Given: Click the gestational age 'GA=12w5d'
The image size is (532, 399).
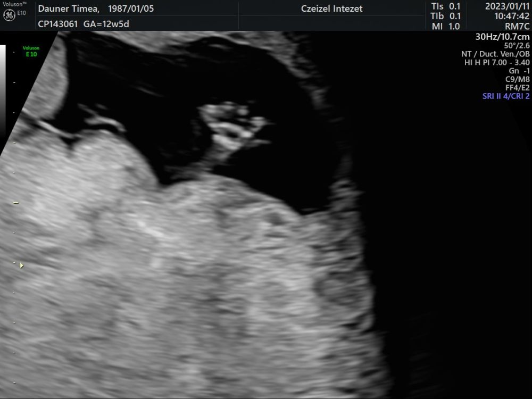Looking at the screenshot, I should [x=106, y=24].
